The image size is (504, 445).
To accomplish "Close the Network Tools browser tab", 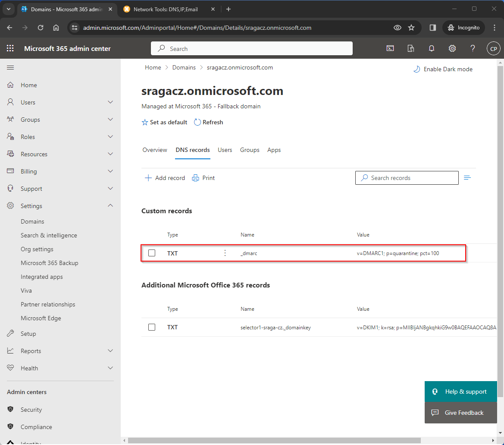I will click(213, 9).
